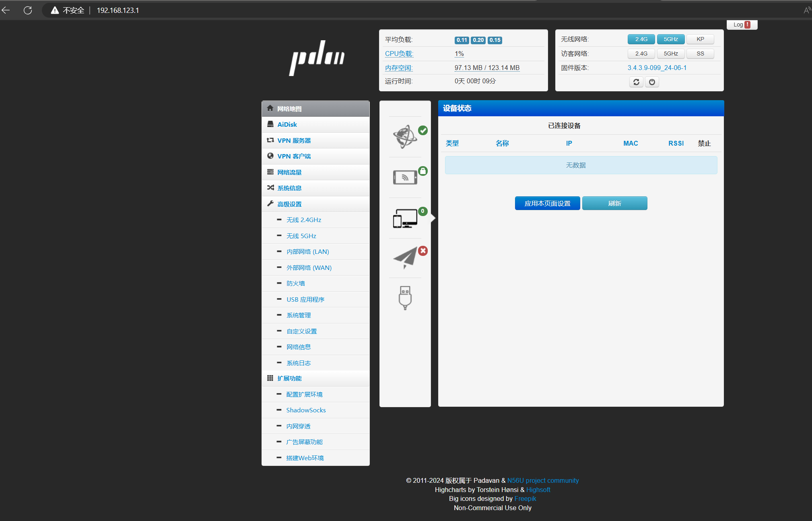Click the Internet globe status icon
This screenshot has width=812, height=521.
pyautogui.click(x=405, y=137)
